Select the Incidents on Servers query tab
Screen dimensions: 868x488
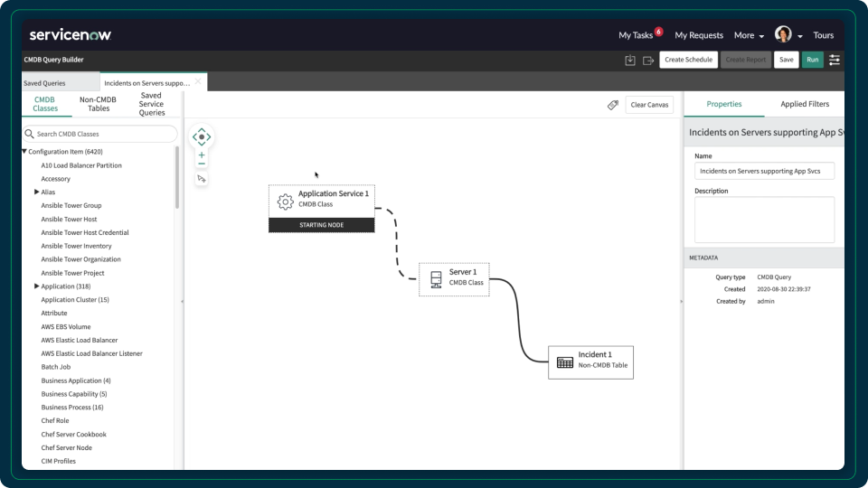[146, 83]
